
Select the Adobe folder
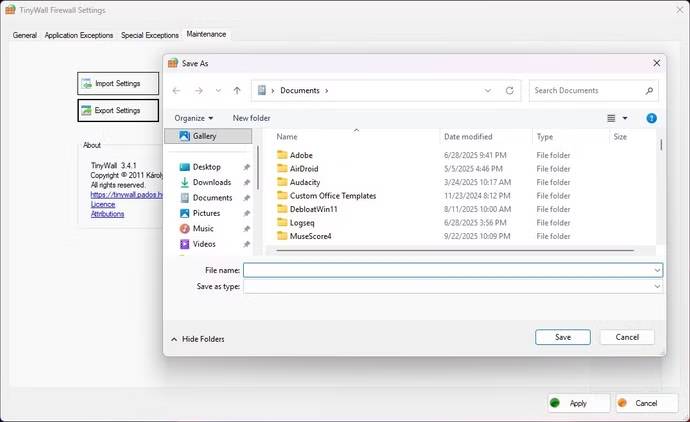(301, 155)
